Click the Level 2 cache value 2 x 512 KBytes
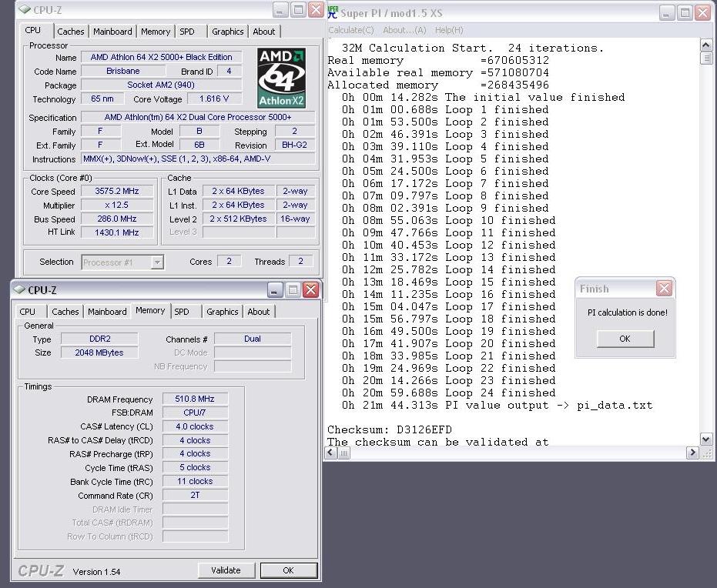The image size is (717, 588). (238, 219)
